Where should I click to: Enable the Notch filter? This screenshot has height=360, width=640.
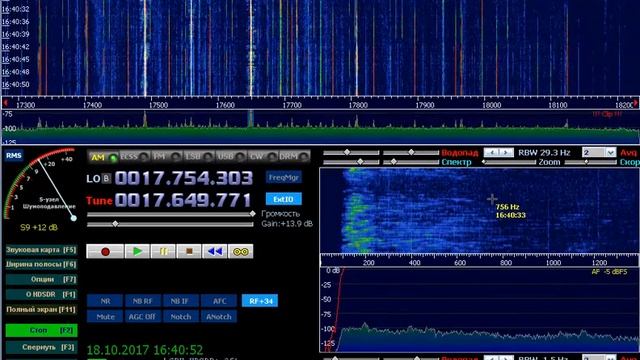pyautogui.click(x=180, y=317)
